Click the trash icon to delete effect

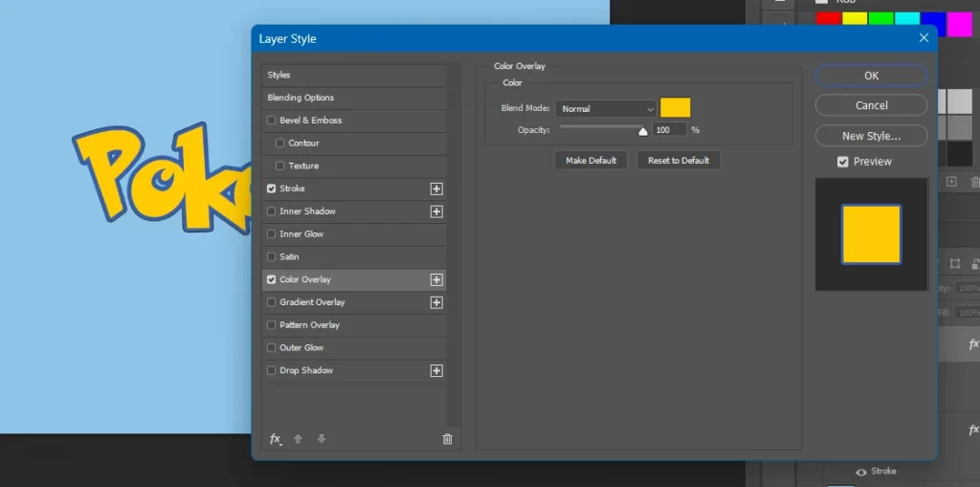(x=447, y=439)
